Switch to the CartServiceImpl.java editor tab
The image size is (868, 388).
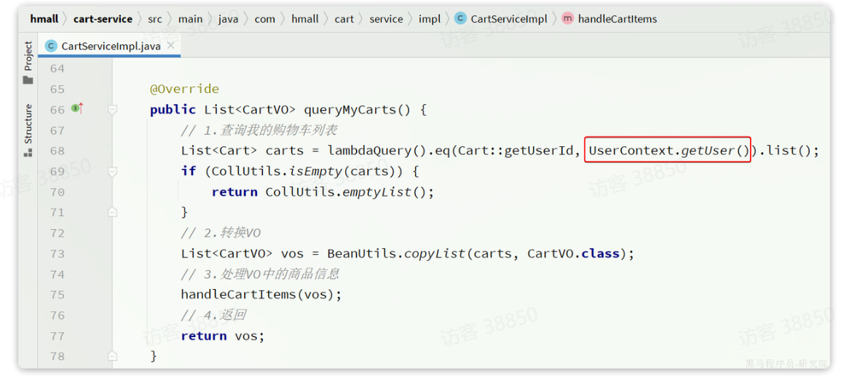click(x=111, y=46)
